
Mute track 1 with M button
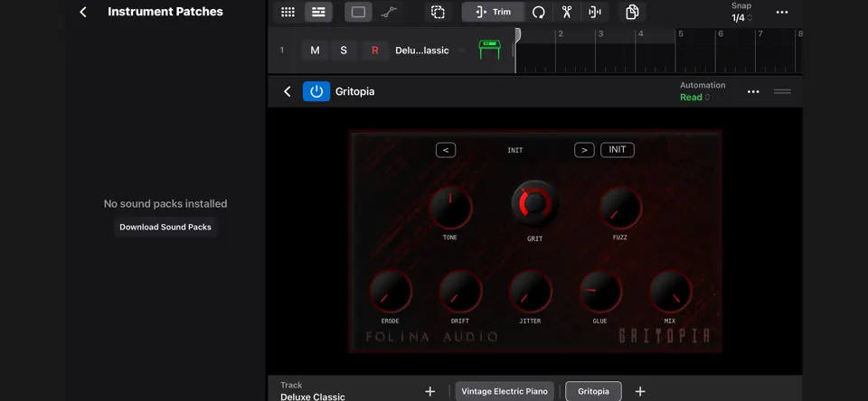point(315,51)
